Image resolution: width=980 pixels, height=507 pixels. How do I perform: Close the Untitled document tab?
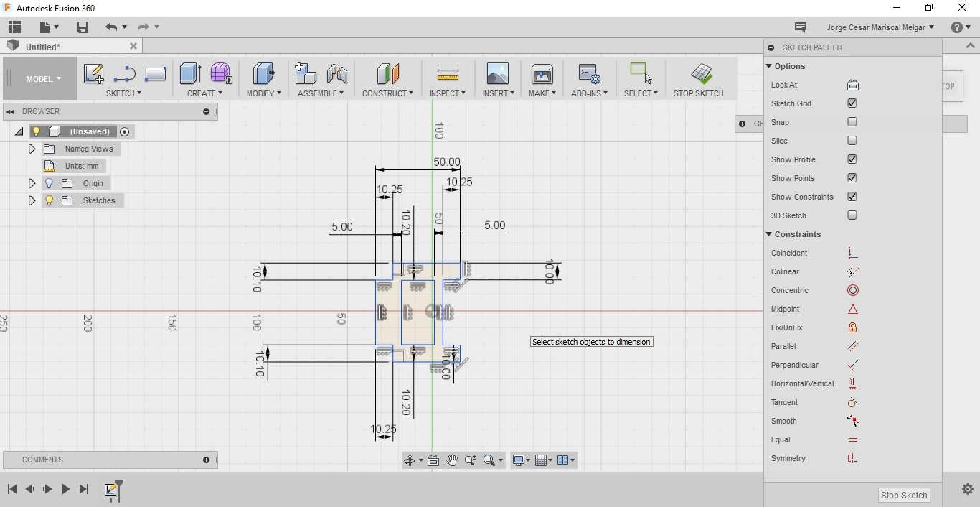(133, 46)
